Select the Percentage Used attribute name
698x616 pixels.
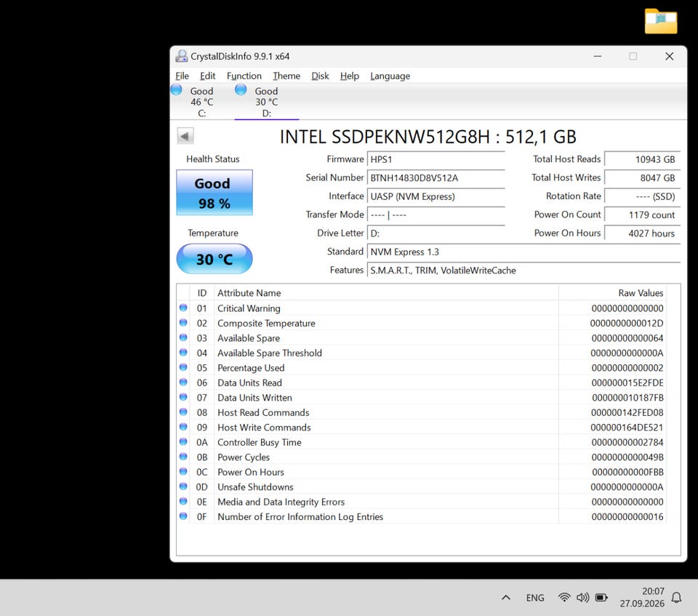click(251, 368)
